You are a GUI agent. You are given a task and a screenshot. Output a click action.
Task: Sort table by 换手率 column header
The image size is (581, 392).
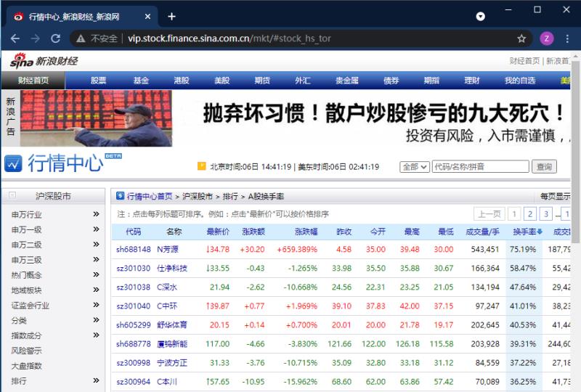click(527, 232)
